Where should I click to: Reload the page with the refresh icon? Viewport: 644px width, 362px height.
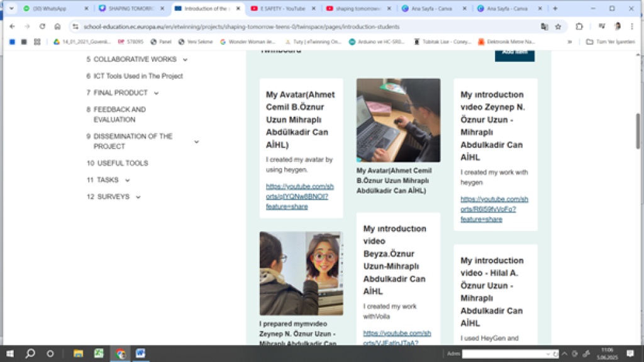(x=42, y=26)
